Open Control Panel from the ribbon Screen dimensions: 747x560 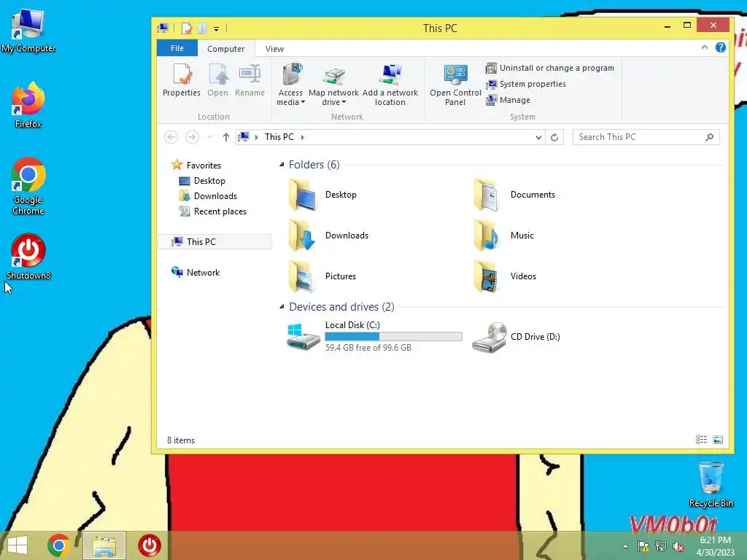pyautogui.click(x=455, y=85)
